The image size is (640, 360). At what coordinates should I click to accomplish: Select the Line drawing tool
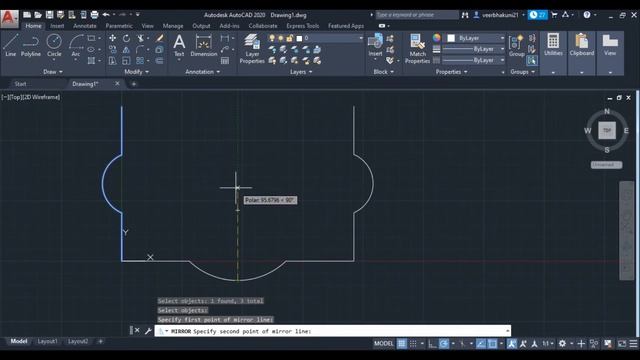pos(11,45)
